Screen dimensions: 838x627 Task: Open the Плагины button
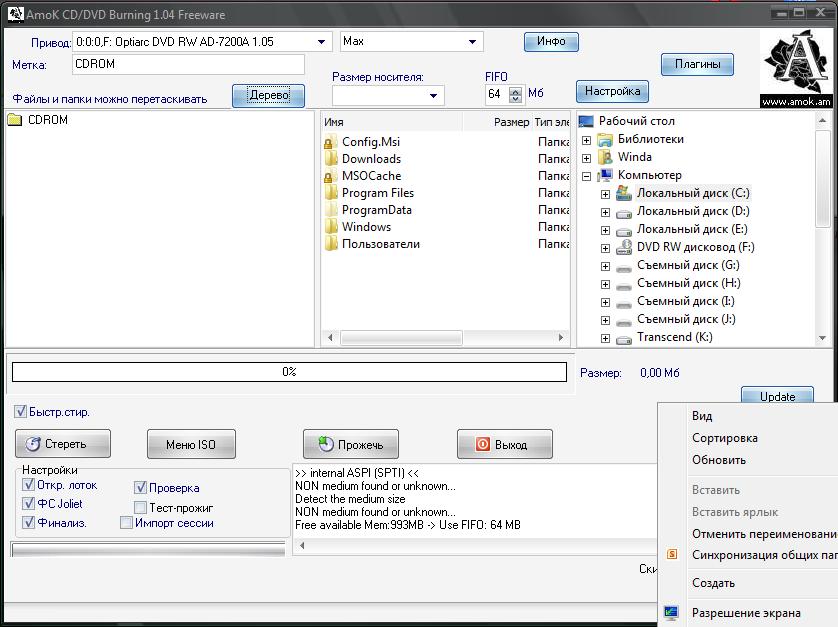click(x=697, y=64)
